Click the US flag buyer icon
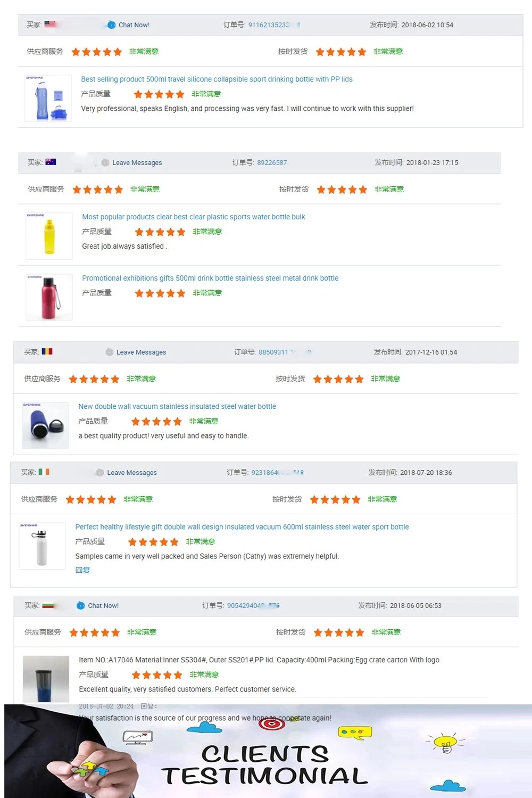532x798 pixels. [x=50, y=24]
